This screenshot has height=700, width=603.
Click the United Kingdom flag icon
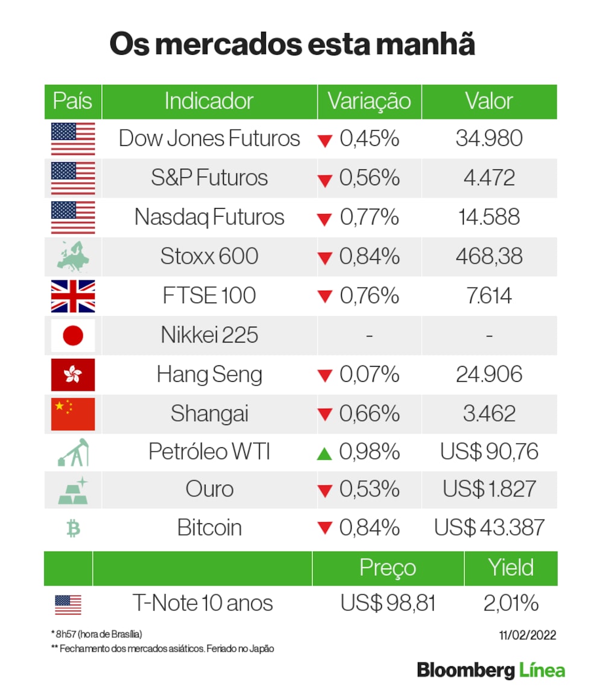(72, 295)
